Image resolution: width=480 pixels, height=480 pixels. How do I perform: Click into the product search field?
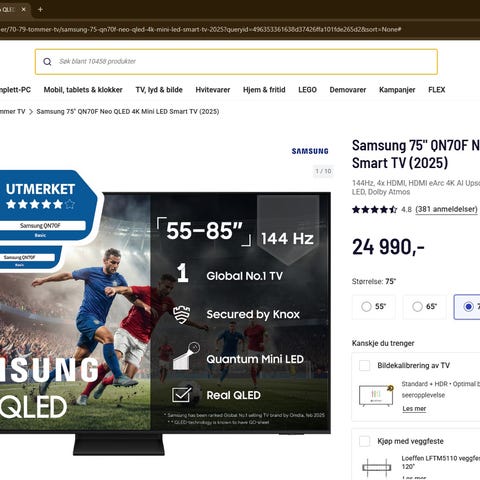236,62
